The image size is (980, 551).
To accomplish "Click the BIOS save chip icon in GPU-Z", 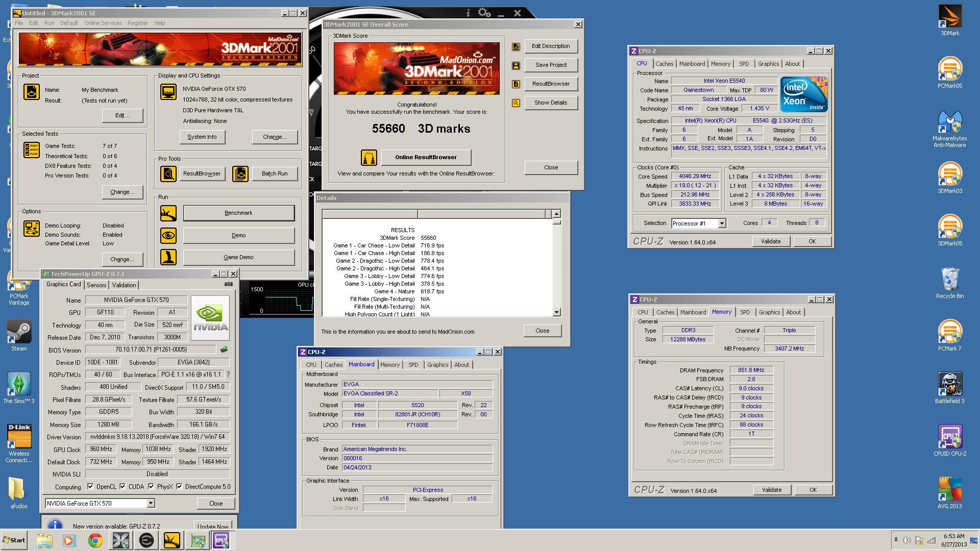I will pyautogui.click(x=224, y=349).
